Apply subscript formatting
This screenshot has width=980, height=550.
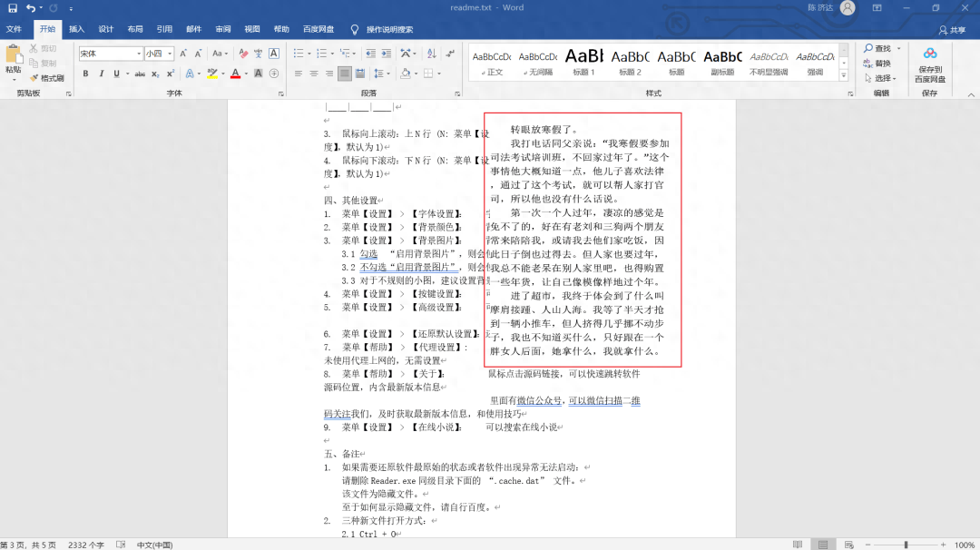tap(156, 74)
